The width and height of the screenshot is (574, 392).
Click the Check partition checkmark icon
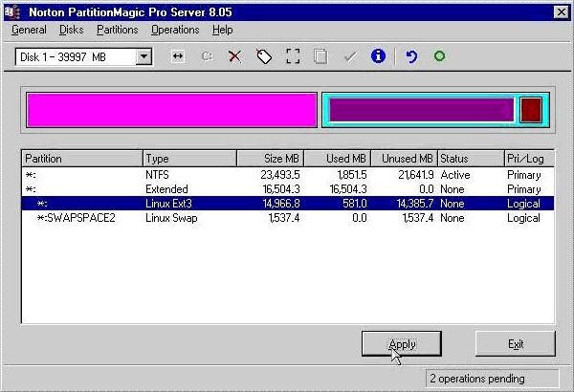point(350,56)
